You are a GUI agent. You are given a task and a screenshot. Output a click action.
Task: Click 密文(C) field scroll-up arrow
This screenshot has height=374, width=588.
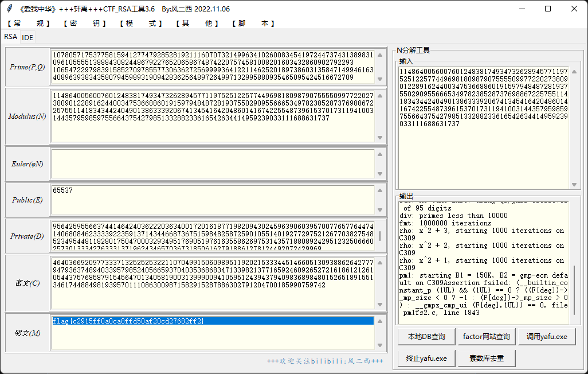pyautogui.click(x=380, y=263)
